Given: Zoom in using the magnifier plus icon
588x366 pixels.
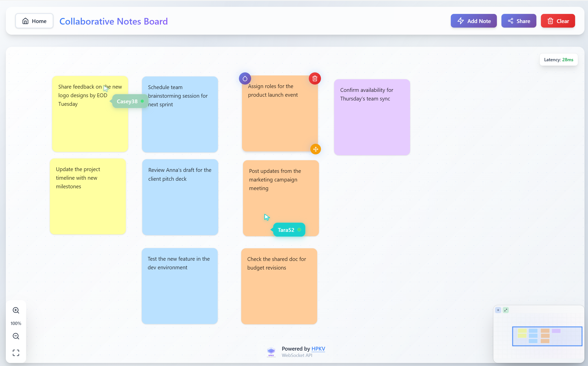Looking at the screenshot, I should coord(16,310).
